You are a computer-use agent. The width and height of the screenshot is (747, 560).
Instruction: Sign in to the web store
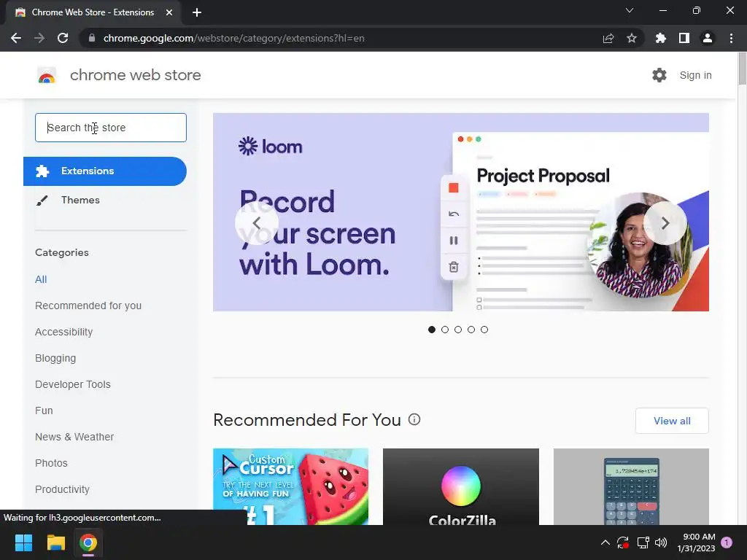pos(695,75)
